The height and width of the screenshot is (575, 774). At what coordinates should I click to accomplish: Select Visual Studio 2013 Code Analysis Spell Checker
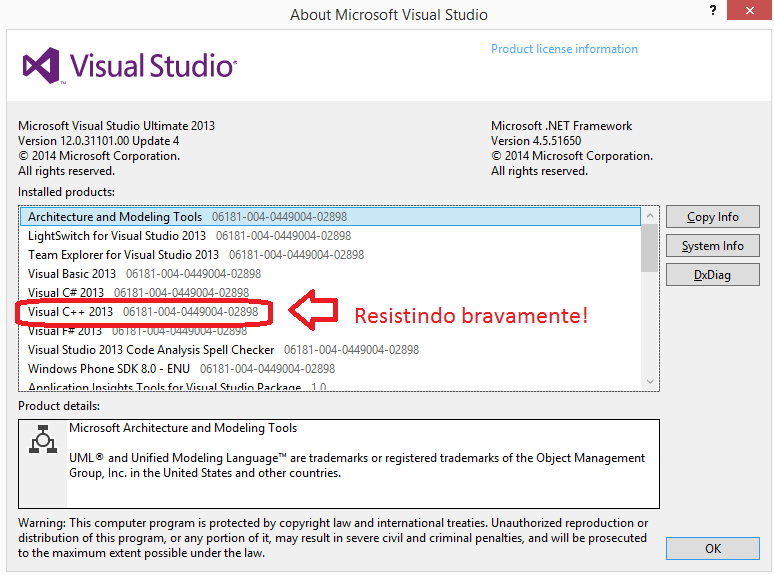point(151,350)
